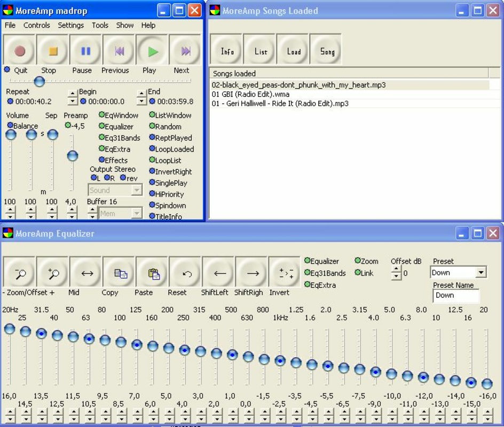Click the song position slider knob

click(x=39, y=81)
